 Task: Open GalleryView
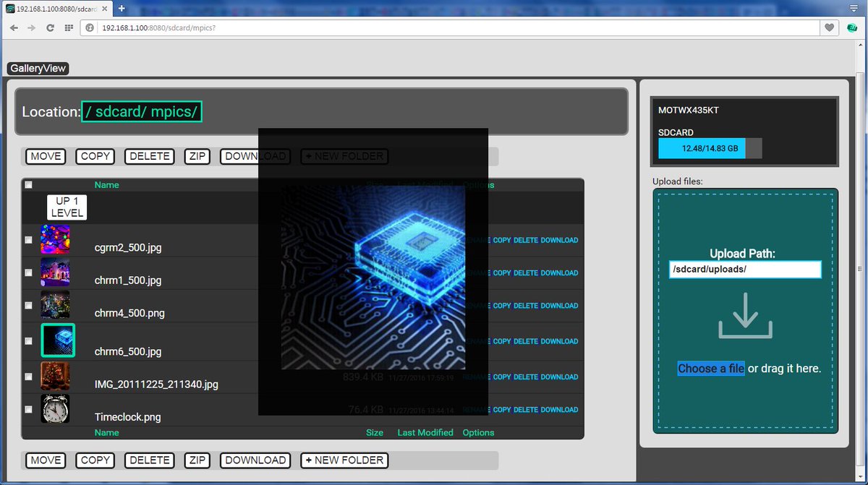(x=38, y=69)
